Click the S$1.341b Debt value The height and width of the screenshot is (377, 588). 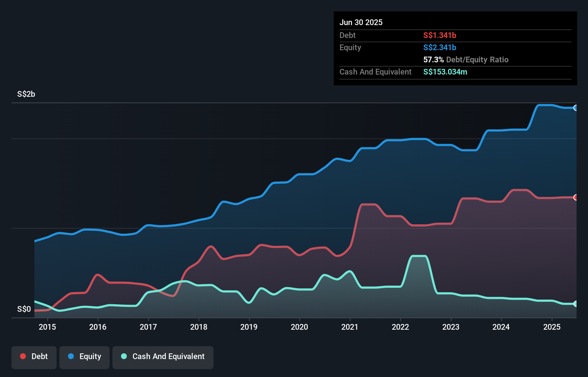439,35
